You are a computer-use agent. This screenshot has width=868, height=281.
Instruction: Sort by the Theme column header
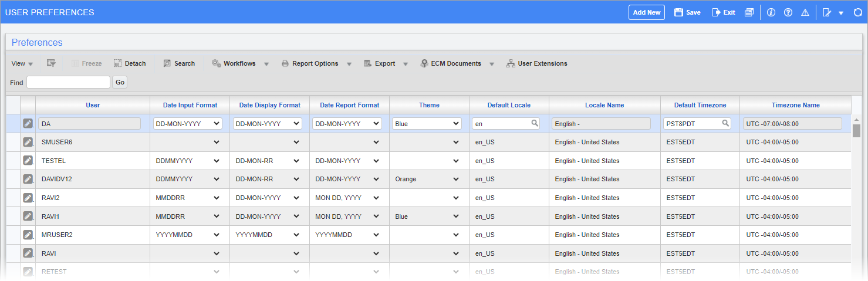(x=429, y=105)
